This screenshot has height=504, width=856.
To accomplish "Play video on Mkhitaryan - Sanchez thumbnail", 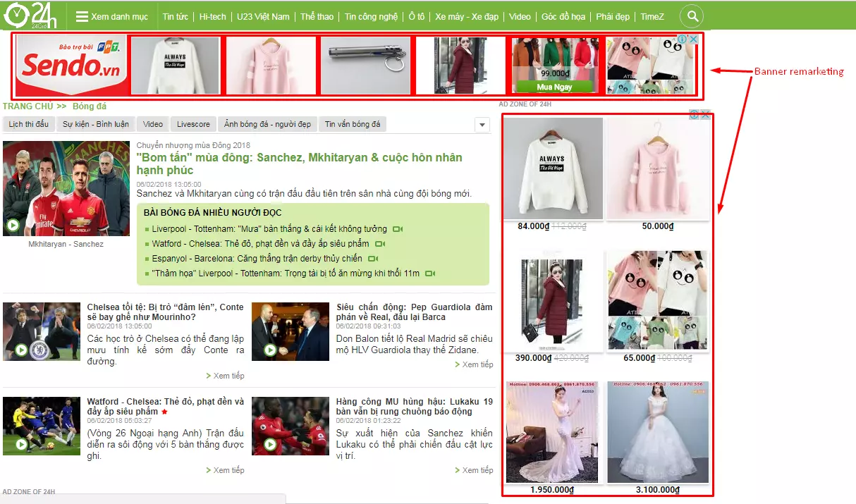I will click(13, 226).
